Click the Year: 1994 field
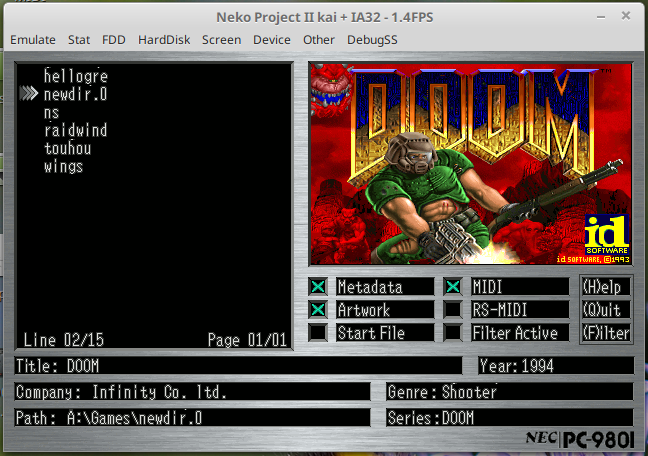 556,366
